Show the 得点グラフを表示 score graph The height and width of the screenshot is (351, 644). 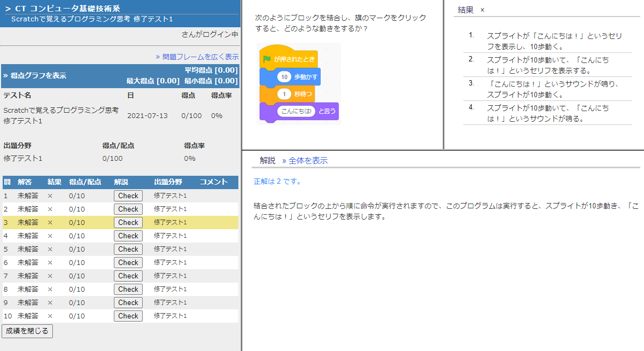[x=35, y=76]
